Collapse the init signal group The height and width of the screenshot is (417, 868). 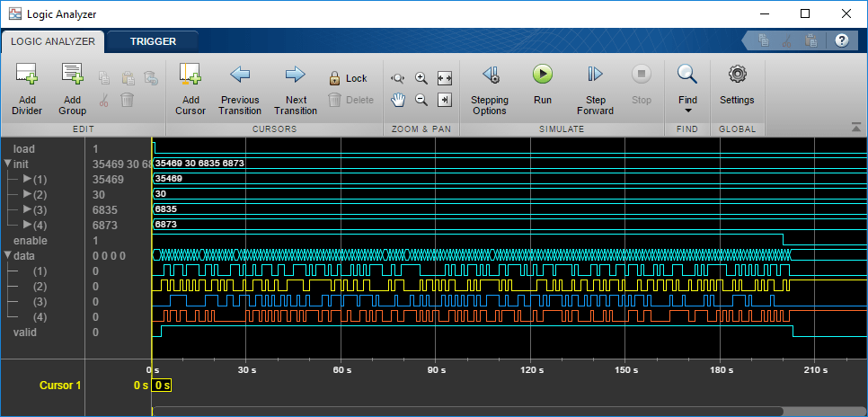point(8,164)
